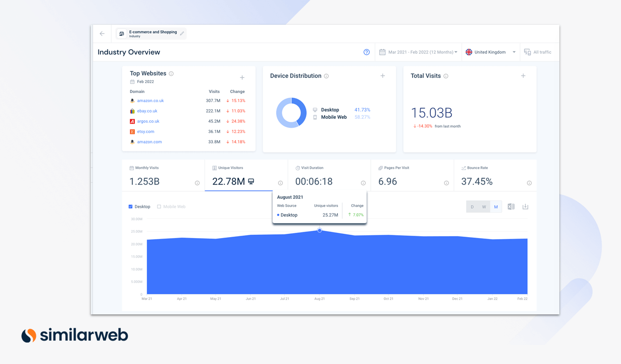Image resolution: width=621 pixels, height=364 pixels.
Task: Click info icon next to Total Visits
Action: 446,76
